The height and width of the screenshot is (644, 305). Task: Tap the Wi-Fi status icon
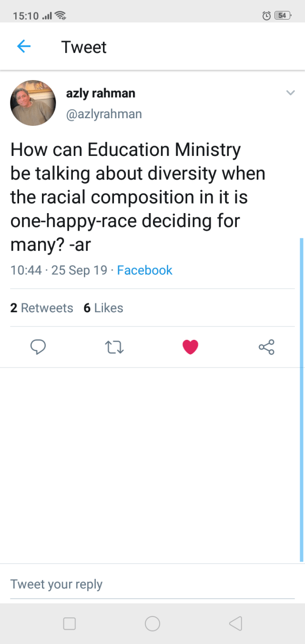(60, 16)
